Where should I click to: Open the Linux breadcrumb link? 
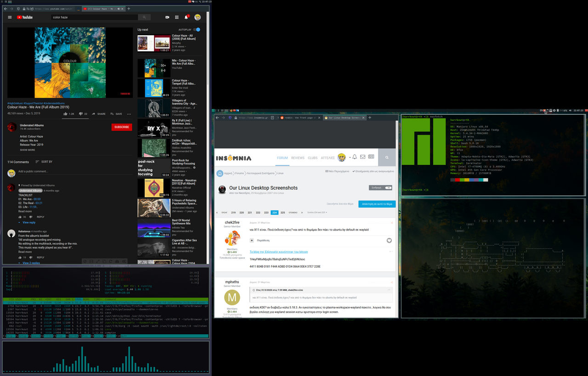coord(280,173)
